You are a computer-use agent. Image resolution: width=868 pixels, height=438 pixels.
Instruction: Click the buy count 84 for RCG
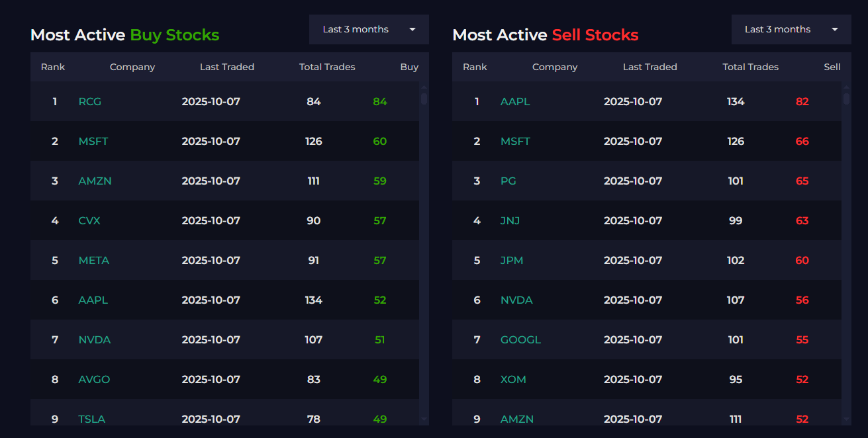[x=380, y=102]
